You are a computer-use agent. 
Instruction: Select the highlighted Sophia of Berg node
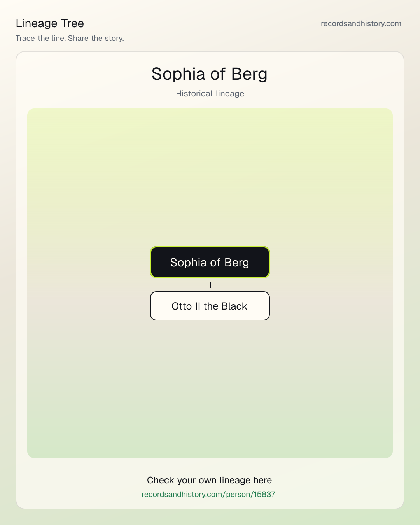[x=210, y=262]
